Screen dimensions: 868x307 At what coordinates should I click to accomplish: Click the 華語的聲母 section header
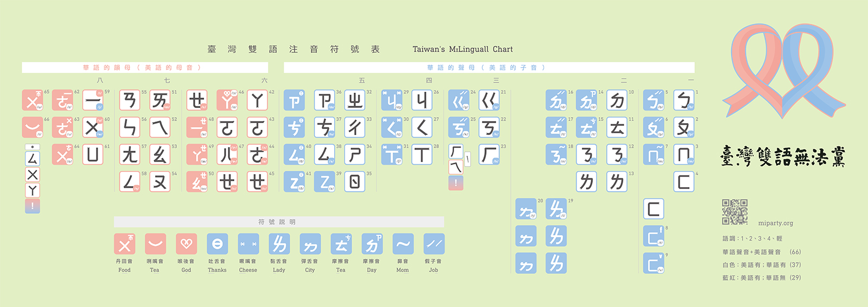click(x=489, y=68)
